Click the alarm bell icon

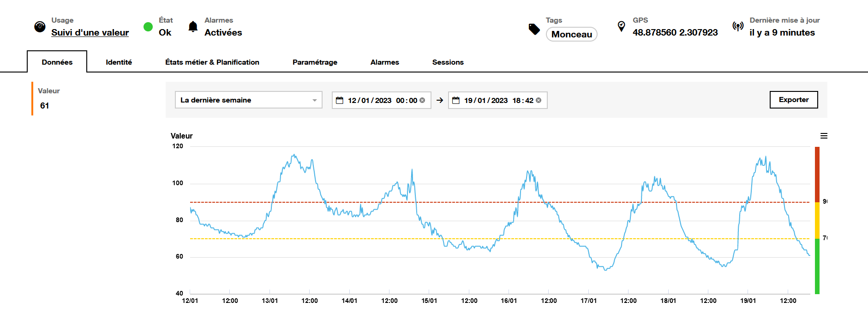coord(193,27)
